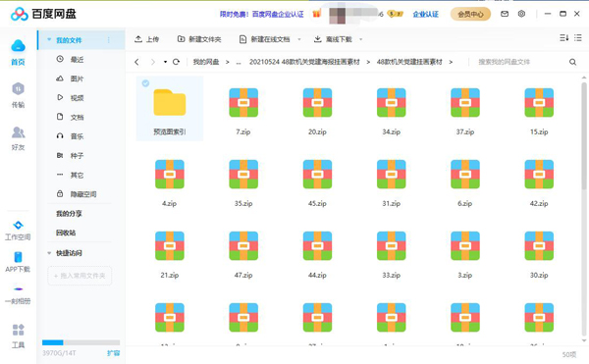
Task: Select the 预览图索引 folder
Action: 170,109
